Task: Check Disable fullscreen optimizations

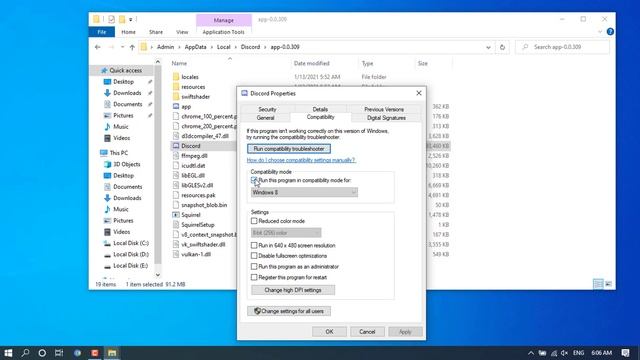Action: pos(254,256)
